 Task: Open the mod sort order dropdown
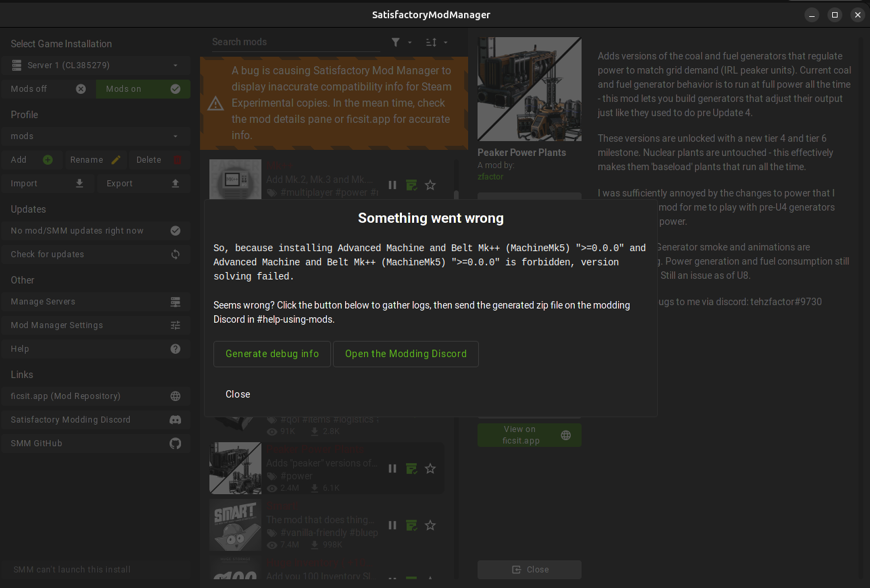click(437, 42)
